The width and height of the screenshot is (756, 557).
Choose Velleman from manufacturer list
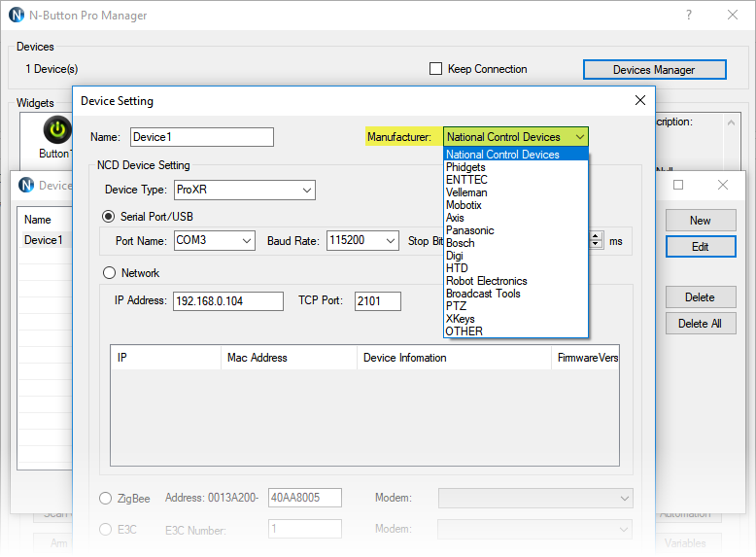(515, 192)
